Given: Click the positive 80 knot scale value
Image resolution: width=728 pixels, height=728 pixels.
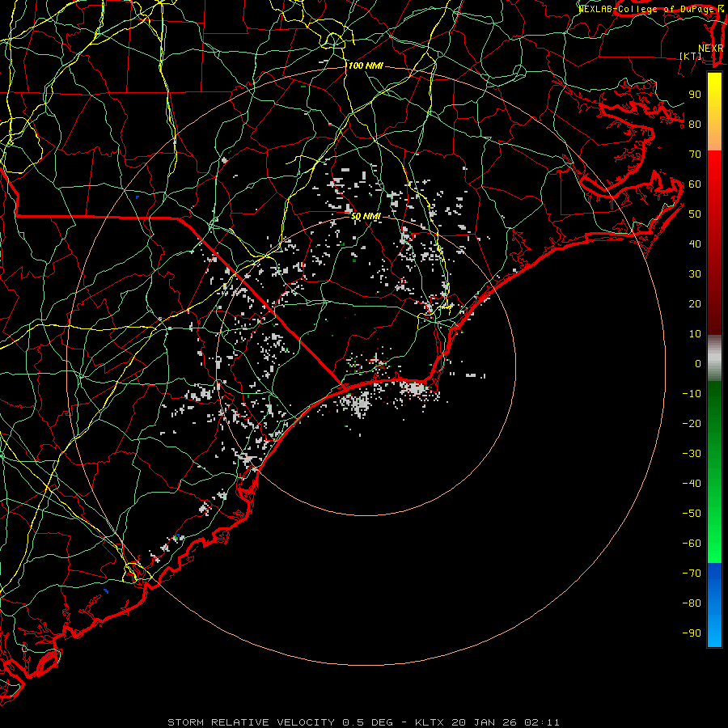Looking at the screenshot, I should tap(695, 124).
